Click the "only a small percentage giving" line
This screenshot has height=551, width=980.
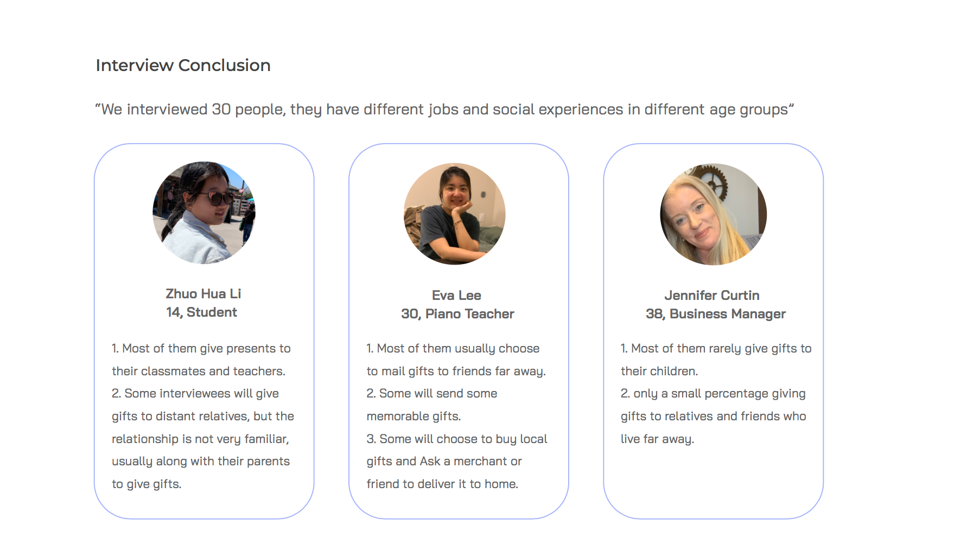pyautogui.click(x=713, y=394)
